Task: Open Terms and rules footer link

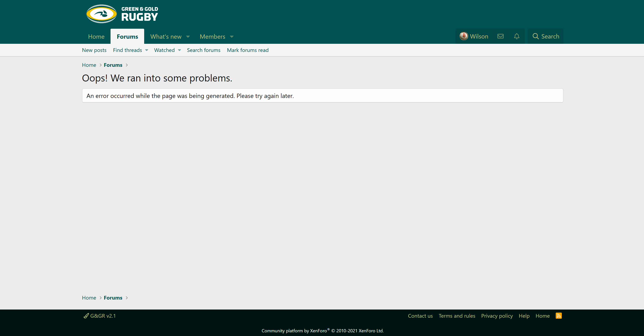Action: (x=457, y=316)
